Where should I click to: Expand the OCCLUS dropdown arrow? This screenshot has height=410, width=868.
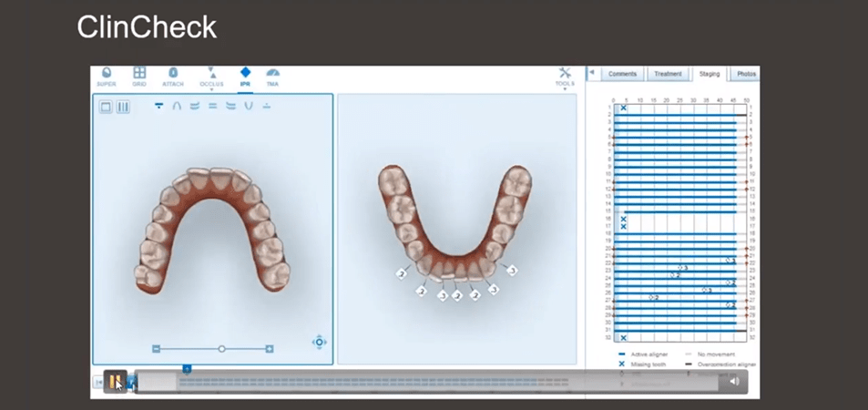tap(211, 89)
